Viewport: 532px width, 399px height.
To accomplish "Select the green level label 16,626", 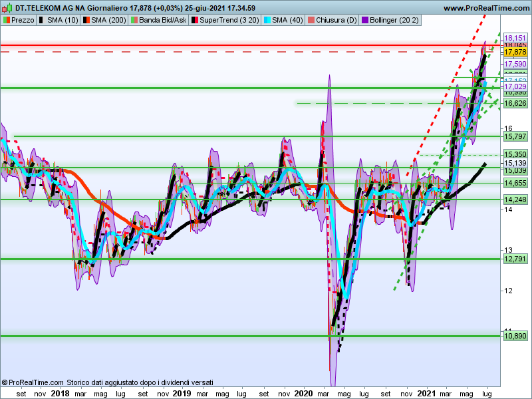I will click(515, 103).
